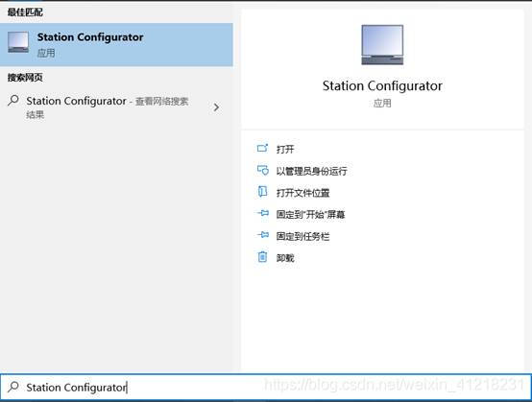Click the open icon next to 打开
532x402 pixels.
tap(262, 148)
